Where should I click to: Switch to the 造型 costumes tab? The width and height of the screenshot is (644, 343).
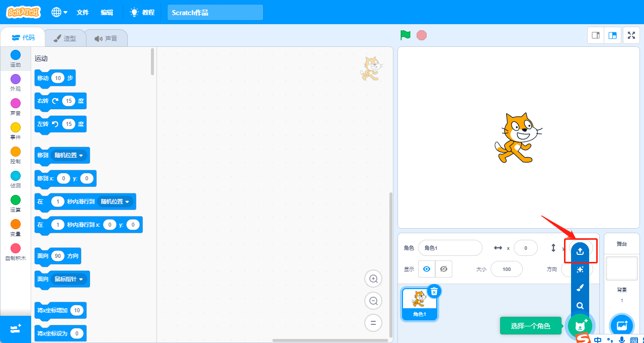[65, 38]
